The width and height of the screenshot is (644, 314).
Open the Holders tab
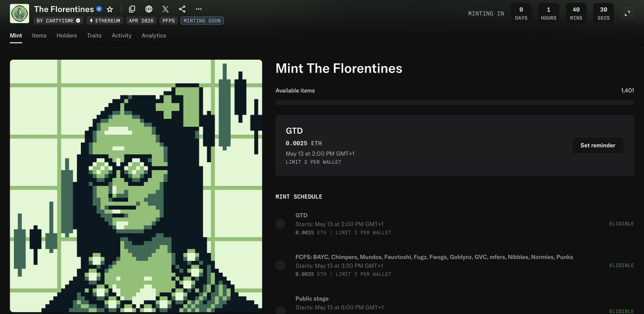tap(67, 35)
